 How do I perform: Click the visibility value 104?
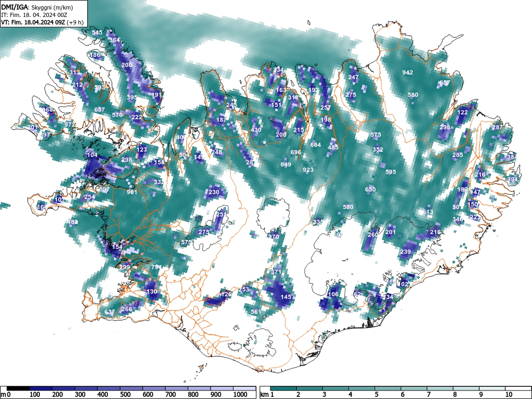(x=92, y=155)
